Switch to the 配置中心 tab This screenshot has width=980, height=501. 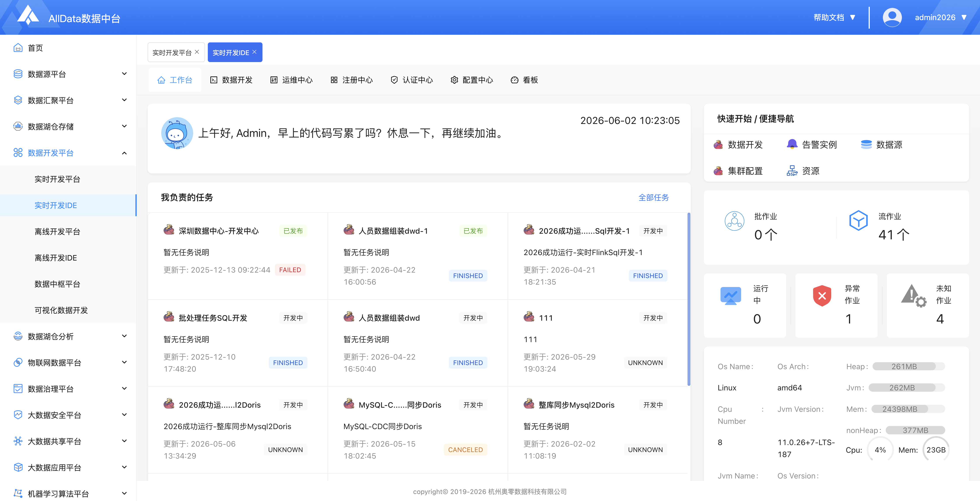coord(472,80)
